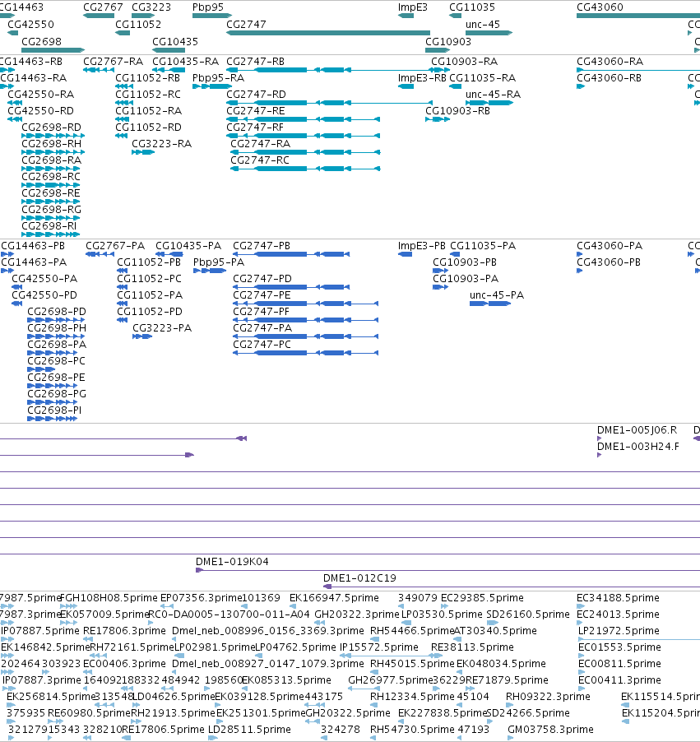The image size is (700, 742).
Task: Select the CG11052-RC transcript label
Action: pyautogui.click(x=148, y=94)
